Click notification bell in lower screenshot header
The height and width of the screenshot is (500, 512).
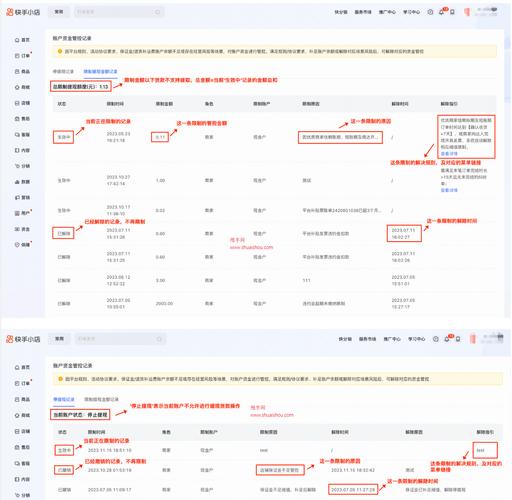click(x=447, y=339)
